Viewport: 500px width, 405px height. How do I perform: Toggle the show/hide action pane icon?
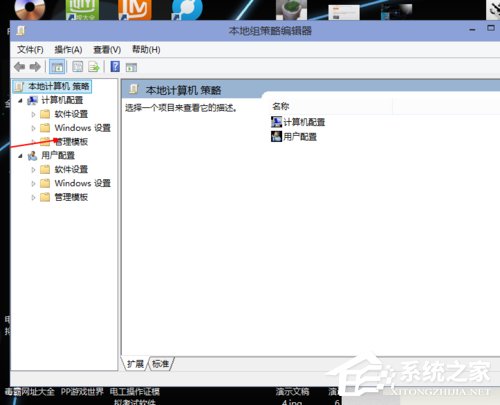[131, 67]
